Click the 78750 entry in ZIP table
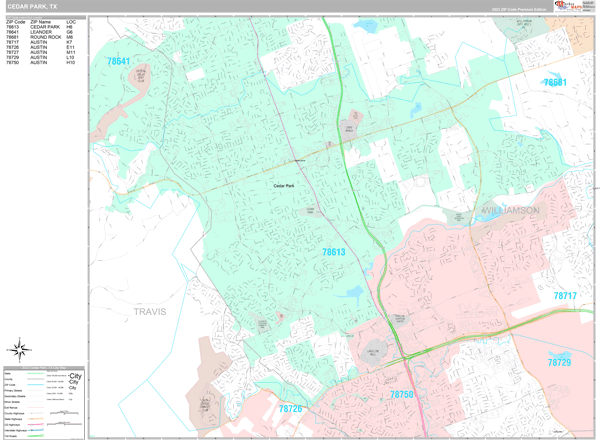 (12, 62)
